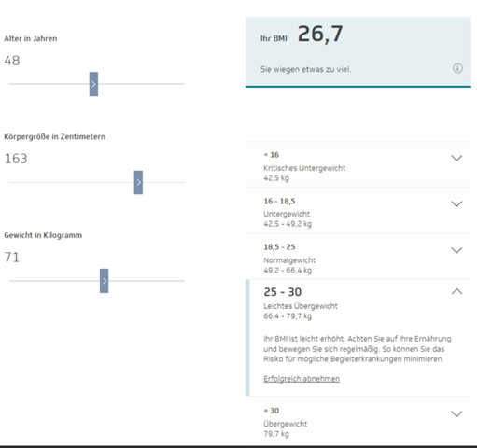Click the weight value 71
Screen dimensions: 477x448
coord(12,258)
